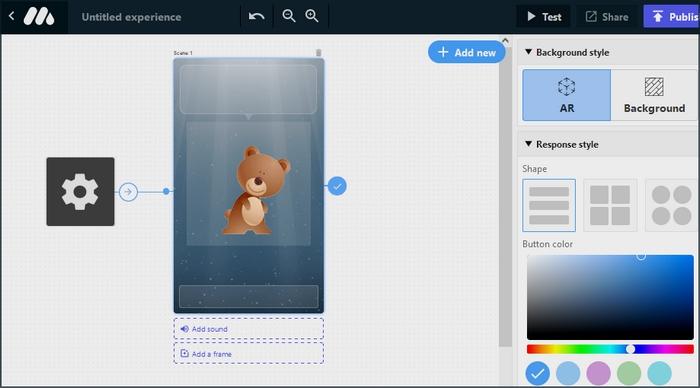
Task: Pick a shade in color gradient area
Action: point(610,297)
